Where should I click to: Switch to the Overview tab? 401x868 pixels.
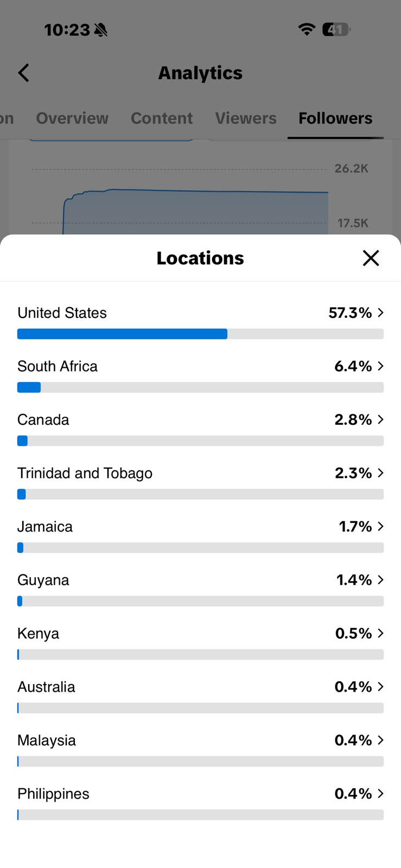(x=72, y=118)
